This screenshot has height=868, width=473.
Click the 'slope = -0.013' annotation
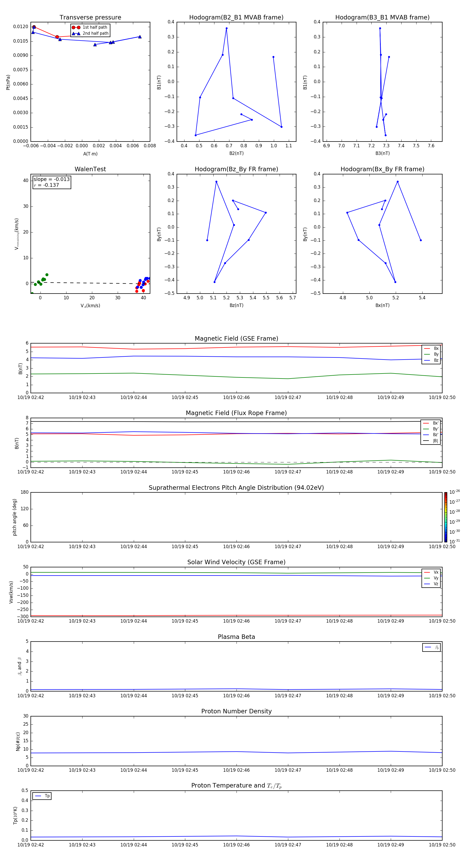click(52, 179)
